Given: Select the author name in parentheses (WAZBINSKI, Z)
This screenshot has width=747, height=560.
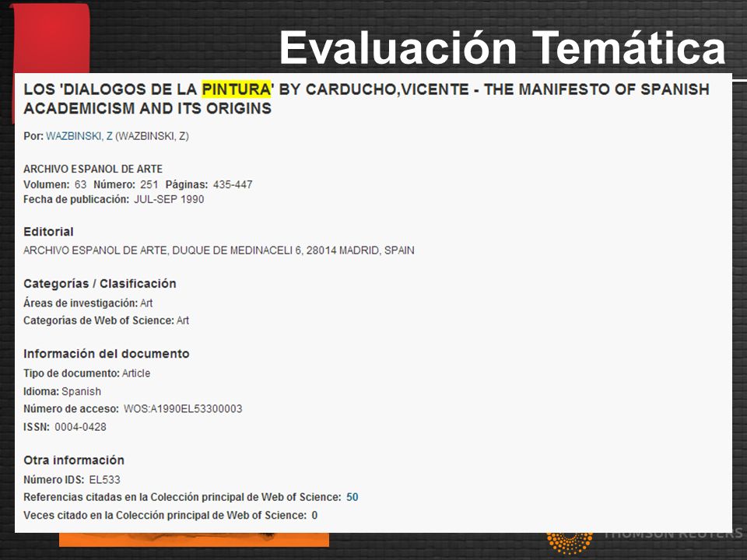Looking at the screenshot, I should (152, 136).
